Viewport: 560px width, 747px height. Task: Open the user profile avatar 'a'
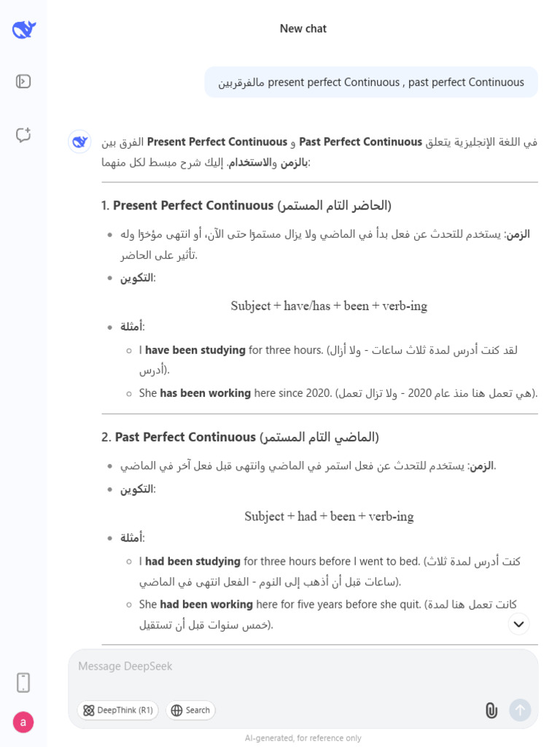tap(23, 722)
